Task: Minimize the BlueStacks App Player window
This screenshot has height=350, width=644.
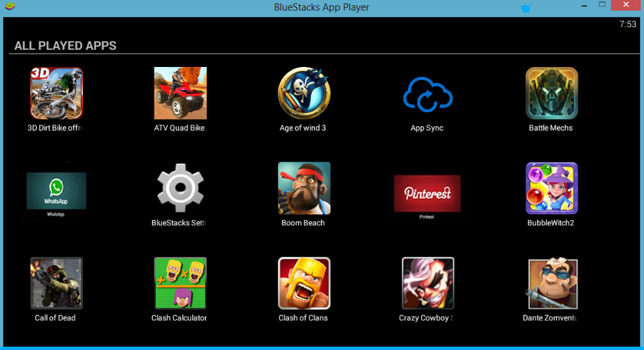Action: click(x=584, y=6)
